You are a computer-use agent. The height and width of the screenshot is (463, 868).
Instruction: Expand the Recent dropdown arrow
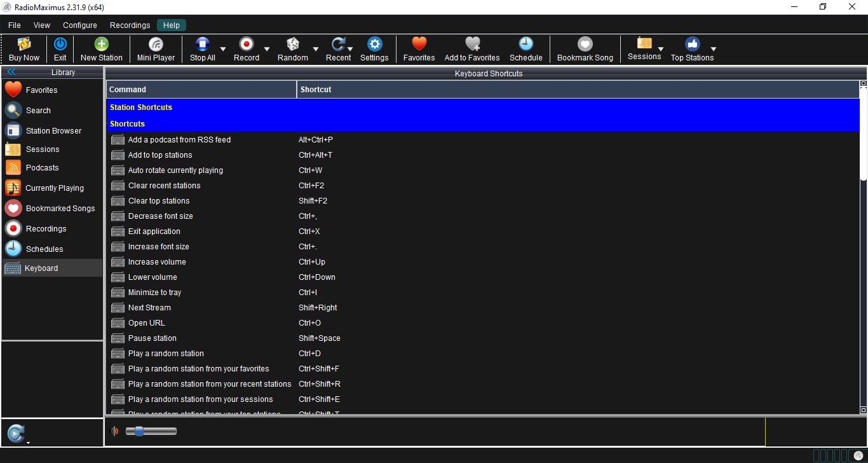click(350, 49)
